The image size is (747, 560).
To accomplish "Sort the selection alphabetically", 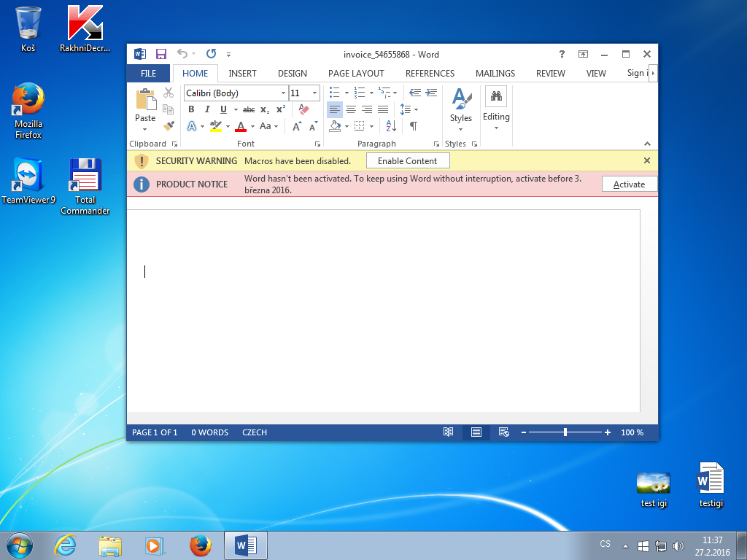I will (x=391, y=125).
